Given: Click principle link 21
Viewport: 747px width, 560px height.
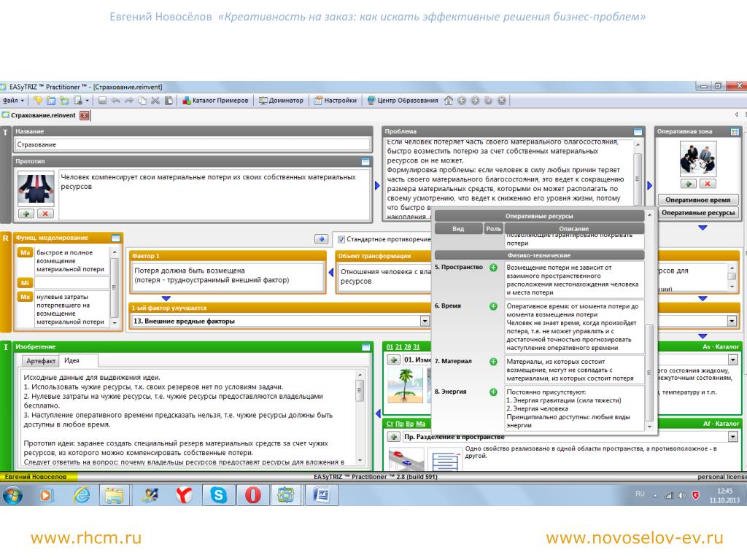Looking at the screenshot, I should click(399, 346).
